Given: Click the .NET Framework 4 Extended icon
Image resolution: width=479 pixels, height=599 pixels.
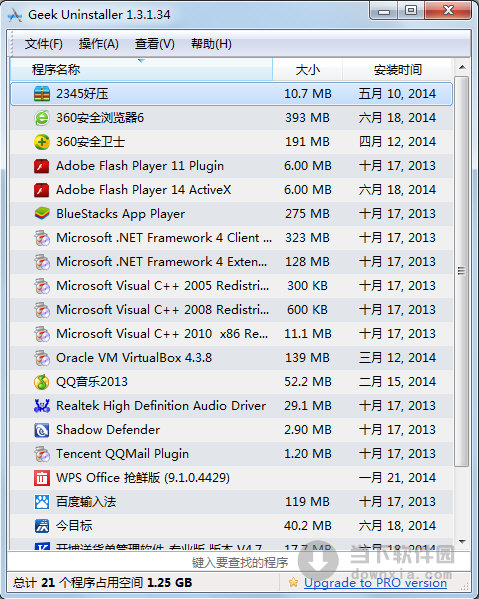Looking at the screenshot, I should 42,262.
